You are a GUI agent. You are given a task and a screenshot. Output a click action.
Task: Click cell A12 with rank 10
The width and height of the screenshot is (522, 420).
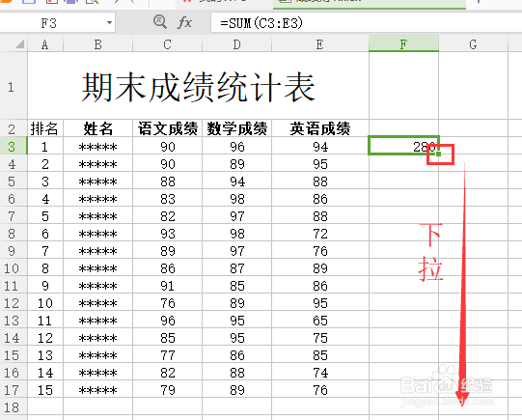pyautogui.click(x=45, y=303)
